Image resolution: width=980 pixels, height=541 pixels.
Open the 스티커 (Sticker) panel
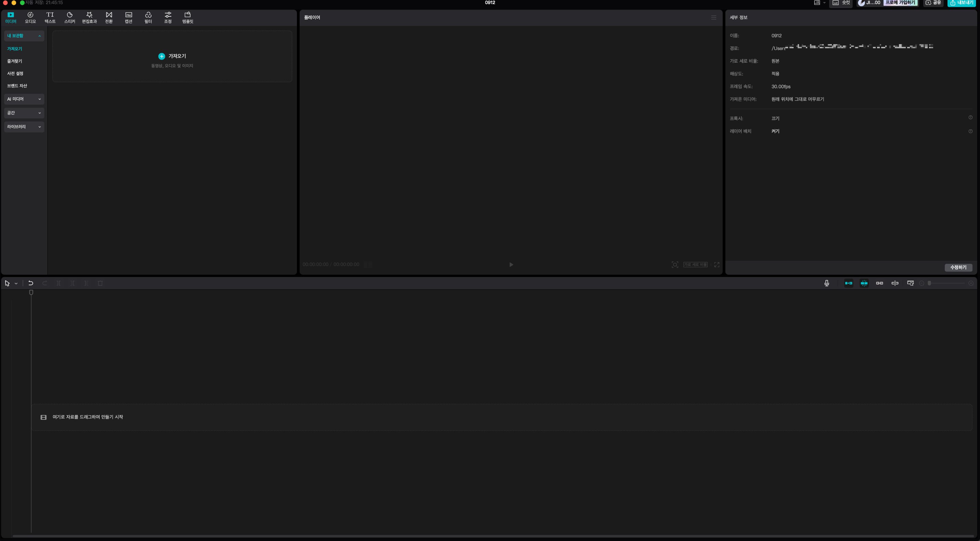click(70, 17)
